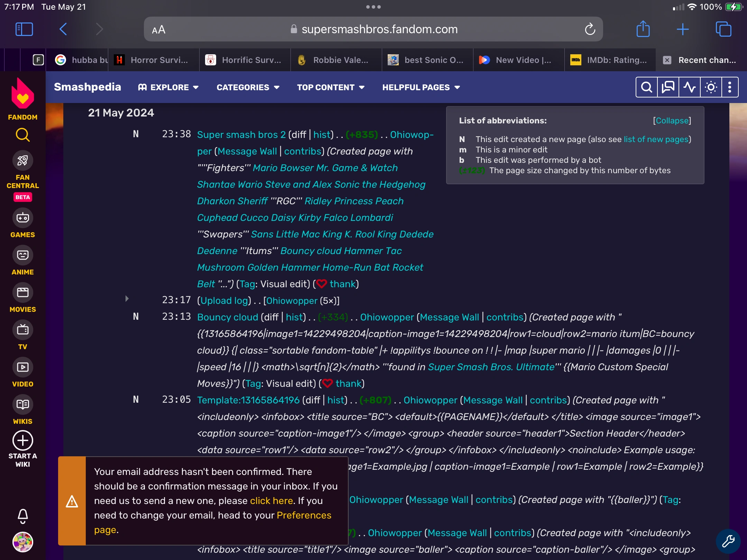Click the user avatar thumbnail
The height and width of the screenshot is (560, 747).
tap(22, 542)
